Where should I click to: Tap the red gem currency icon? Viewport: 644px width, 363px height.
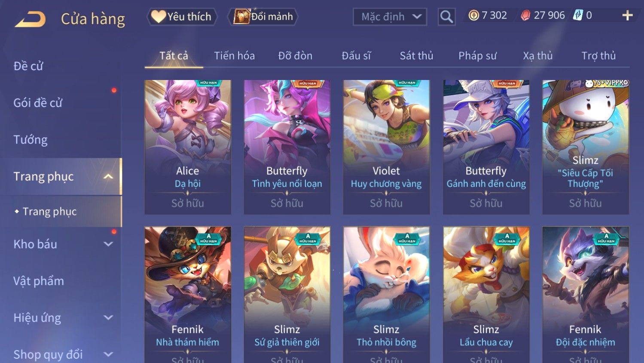click(x=525, y=15)
